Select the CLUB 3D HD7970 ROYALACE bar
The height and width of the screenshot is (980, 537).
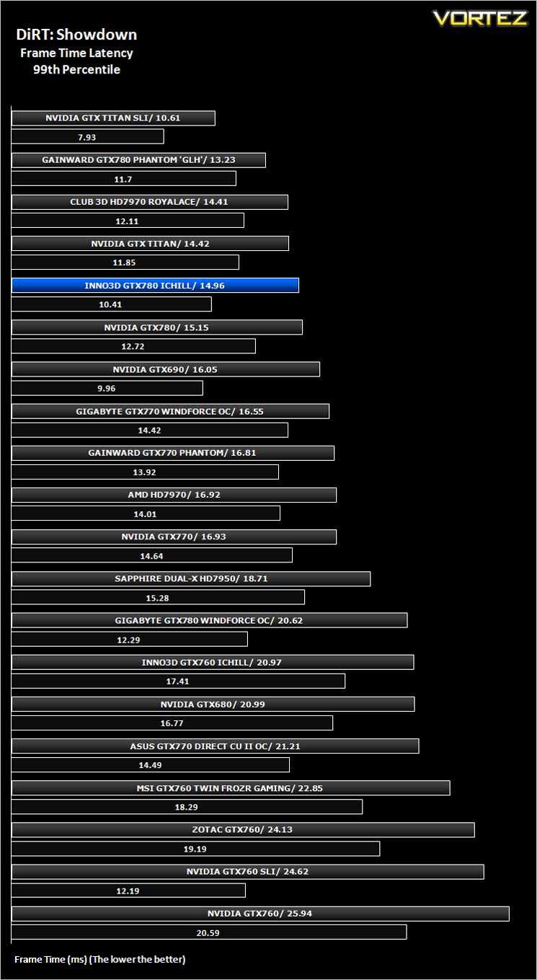pyautogui.click(x=150, y=202)
